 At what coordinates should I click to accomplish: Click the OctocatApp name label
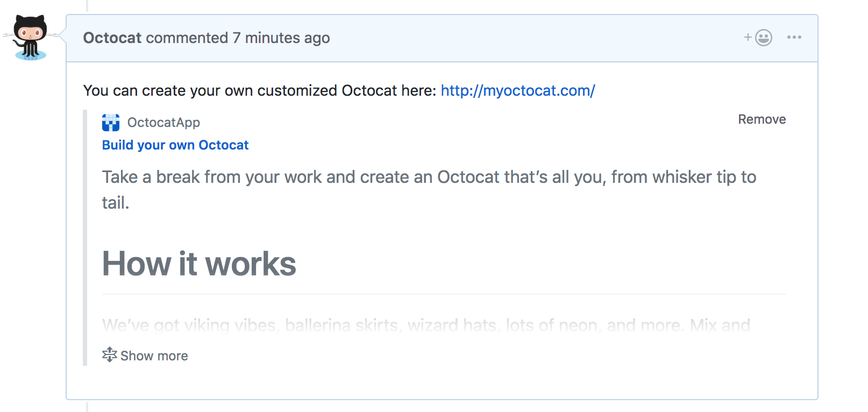tap(163, 123)
